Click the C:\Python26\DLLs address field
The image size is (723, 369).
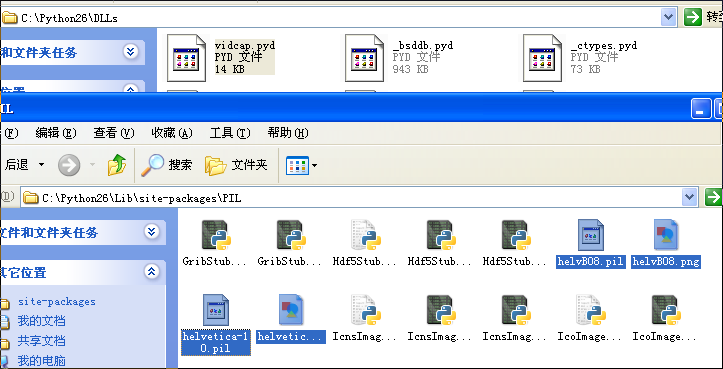(339, 18)
